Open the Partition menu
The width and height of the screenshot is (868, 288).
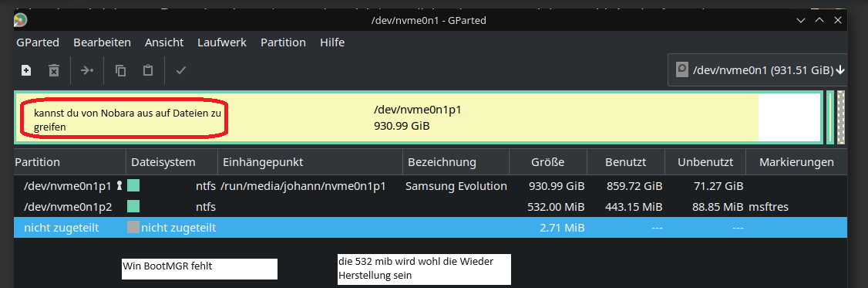284,42
